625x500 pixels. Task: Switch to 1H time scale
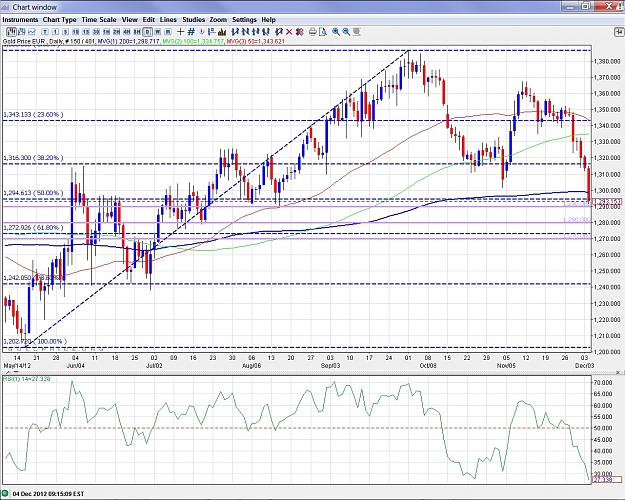pyautogui.click(x=106, y=32)
